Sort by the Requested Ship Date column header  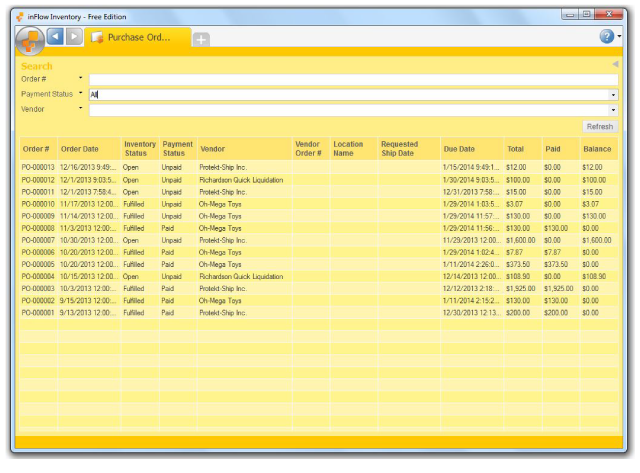(x=409, y=149)
